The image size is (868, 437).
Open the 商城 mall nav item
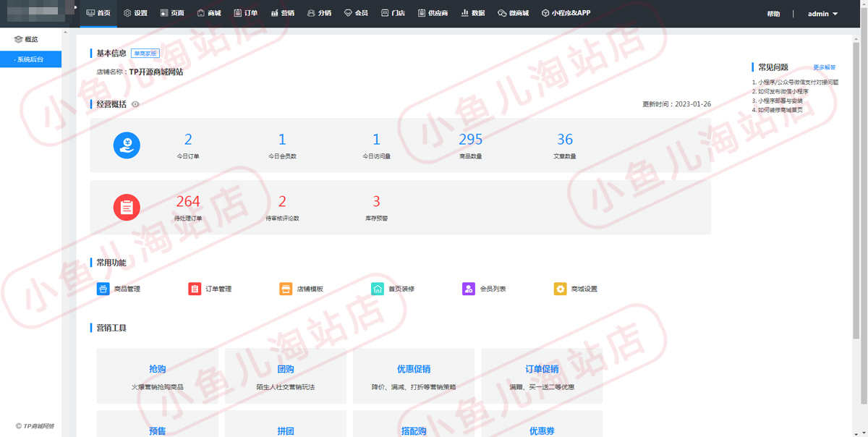209,13
